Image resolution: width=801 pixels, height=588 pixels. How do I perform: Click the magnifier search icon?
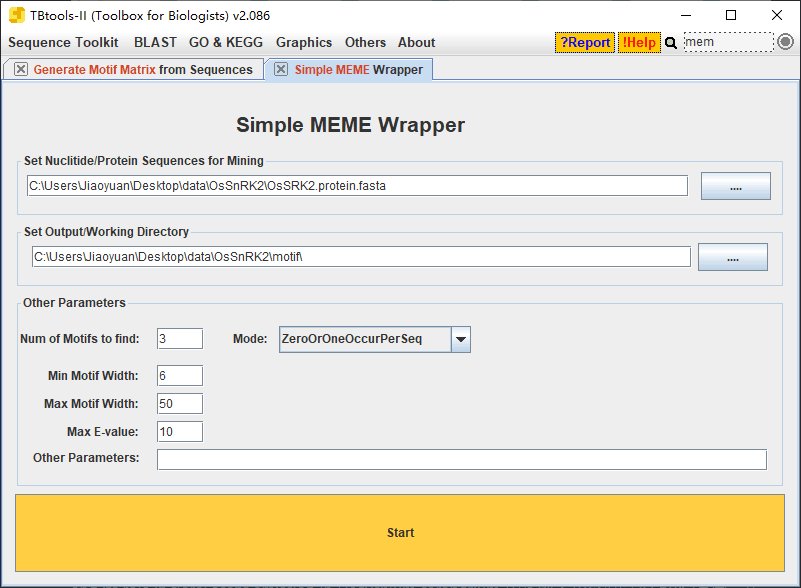coord(671,43)
